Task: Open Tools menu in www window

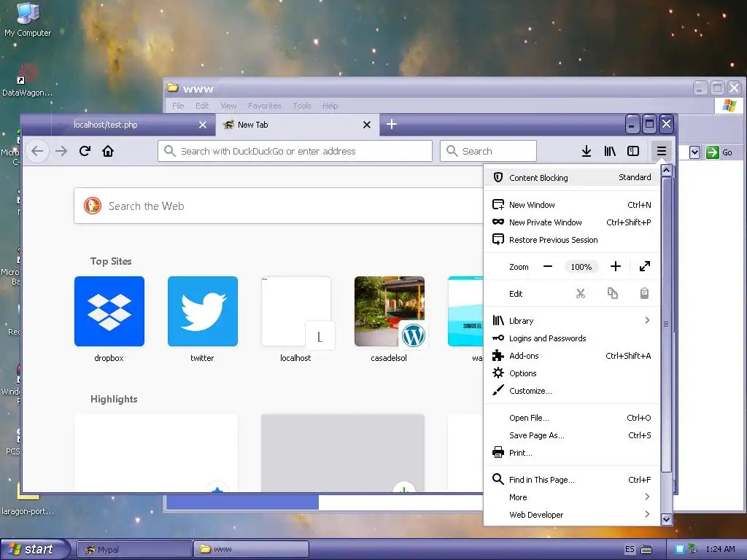Action: (x=301, y=106)
